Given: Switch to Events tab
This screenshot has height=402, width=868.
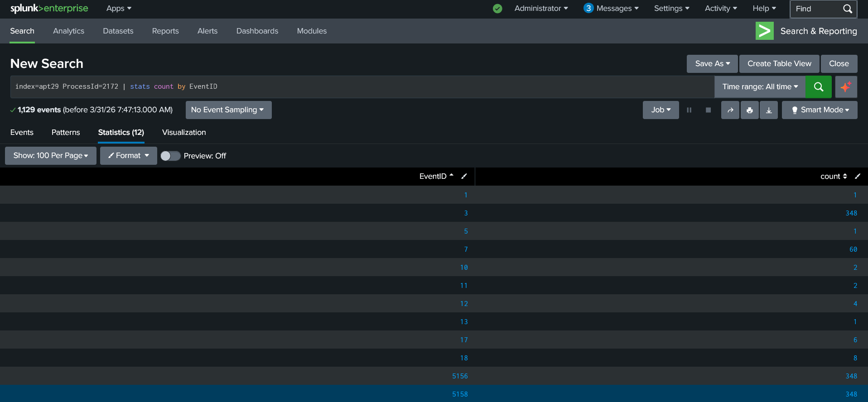Looking at the screenshot, I should point(22,132).
